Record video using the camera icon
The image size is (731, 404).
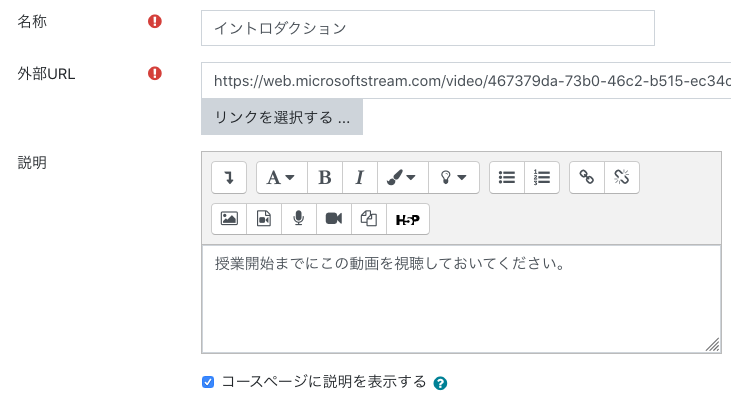pyautogui.click(x=334, y=219)
